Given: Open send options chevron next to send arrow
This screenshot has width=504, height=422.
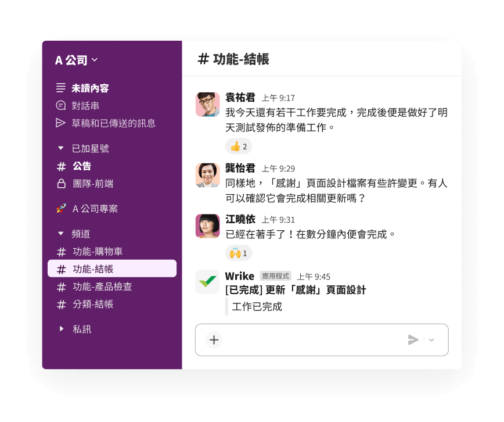Looking at the screenshot, I should coord(431,340).
